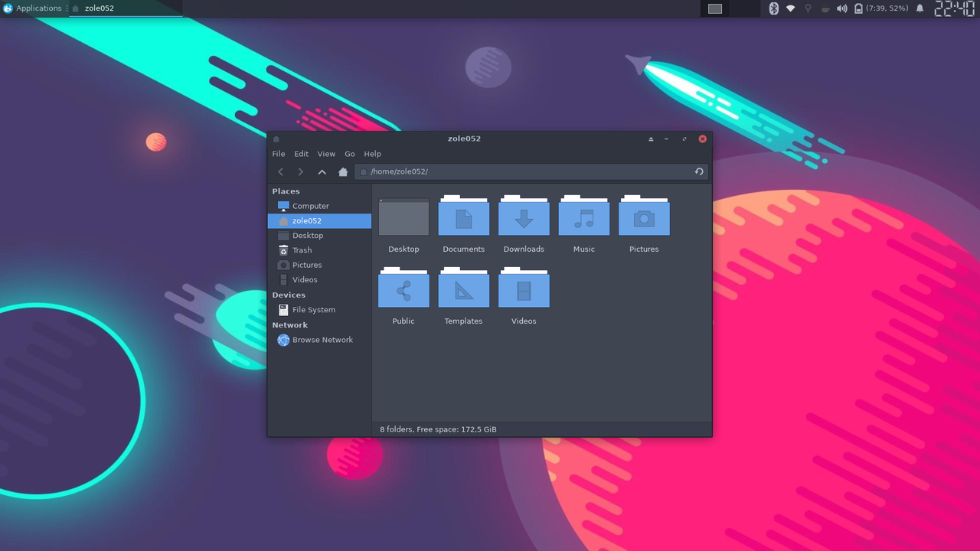Screen dimensions: 980x551
Task: Open the View menu
Action: tap(326, 154)
